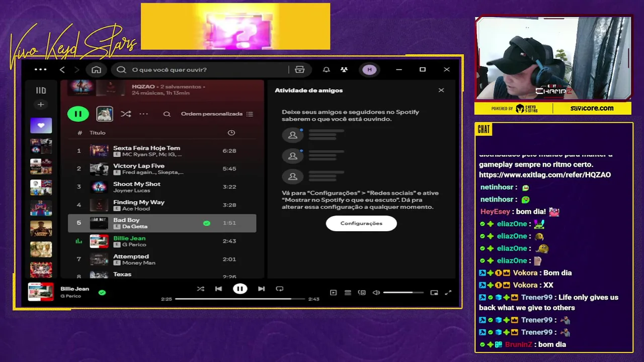Viewport: 644px width, 362px height.
Task: Skip to previous track
Action: (218, 289)
